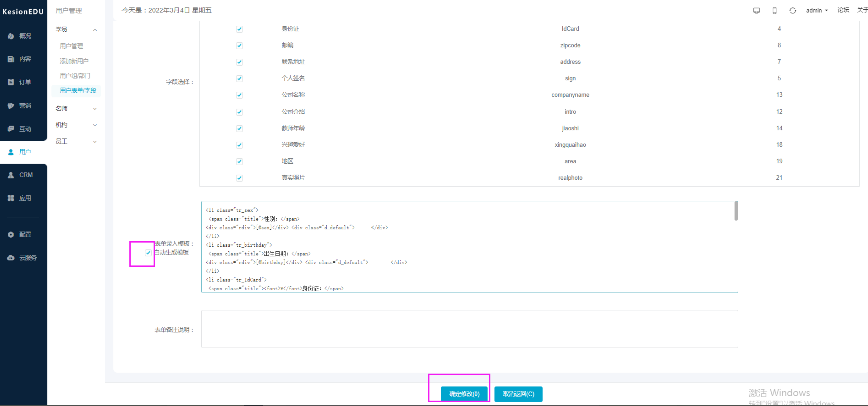The height and width of the screenshot is (406, 868).
Task: Open 用户组/部门 submenu item
Action: (75, 76)
